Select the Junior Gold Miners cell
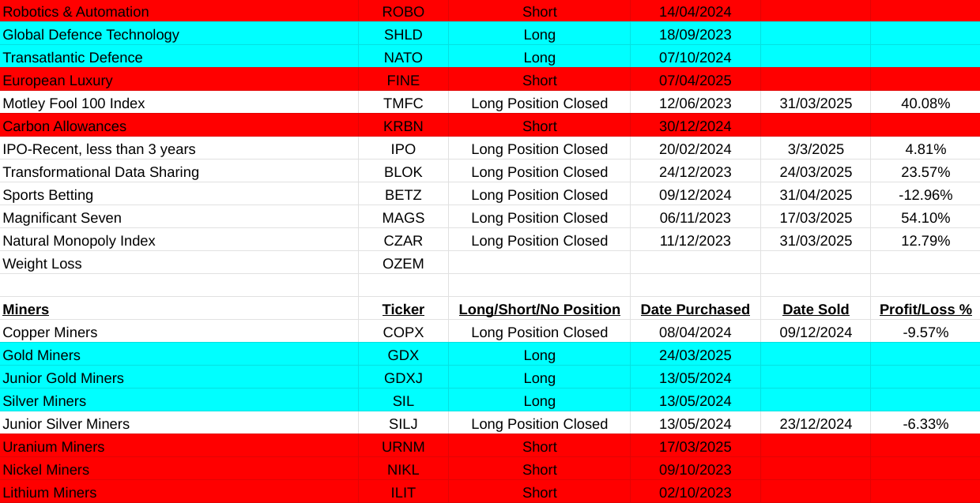The image size is (980, 503). point(63,378)
